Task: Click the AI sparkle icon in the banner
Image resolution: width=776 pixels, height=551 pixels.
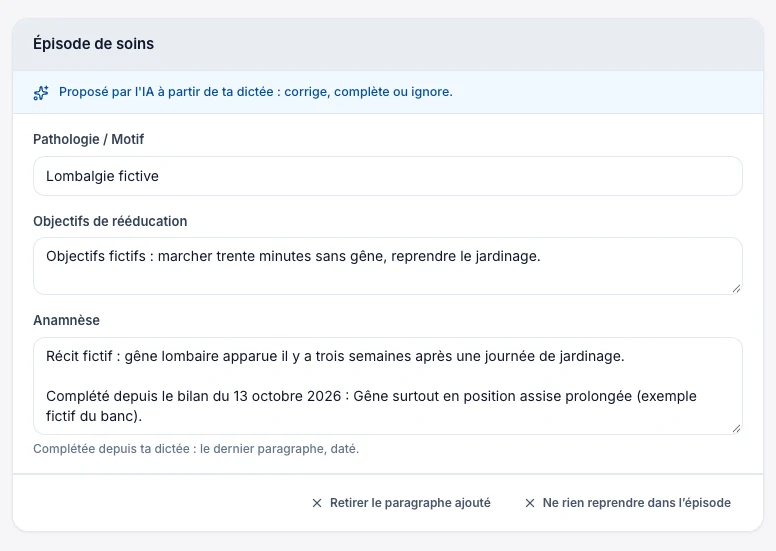Action: (41, 93)
